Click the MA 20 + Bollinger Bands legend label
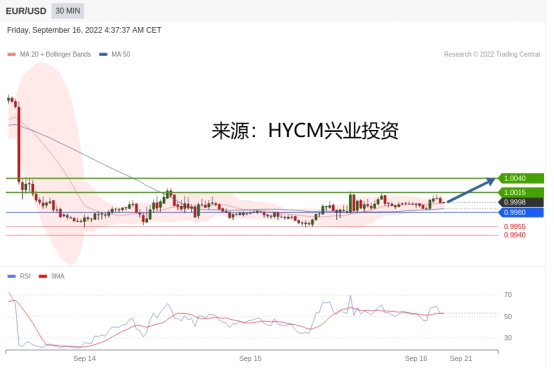554x369 pixels. point(55,54)
